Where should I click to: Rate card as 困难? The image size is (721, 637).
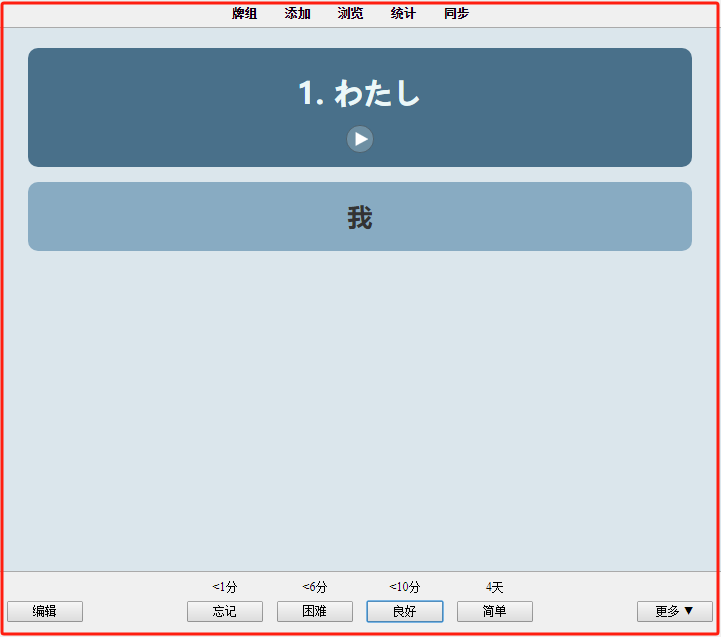click(315, 611)
